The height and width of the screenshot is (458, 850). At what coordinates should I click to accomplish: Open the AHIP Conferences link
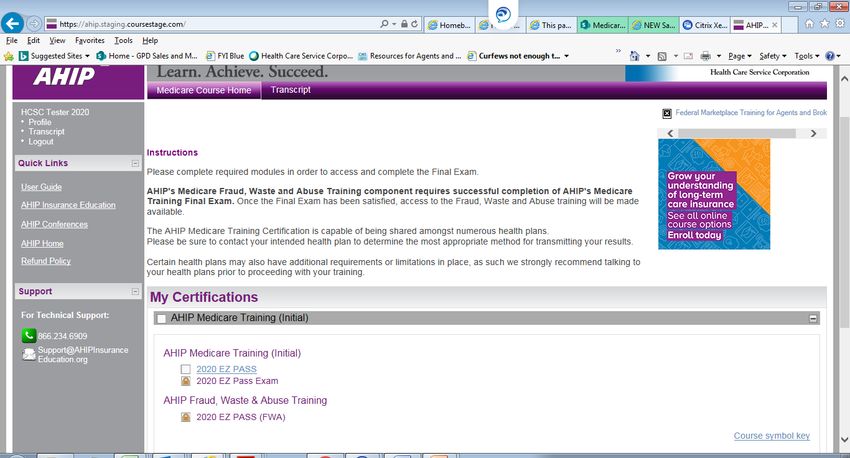tap(54, 224)
